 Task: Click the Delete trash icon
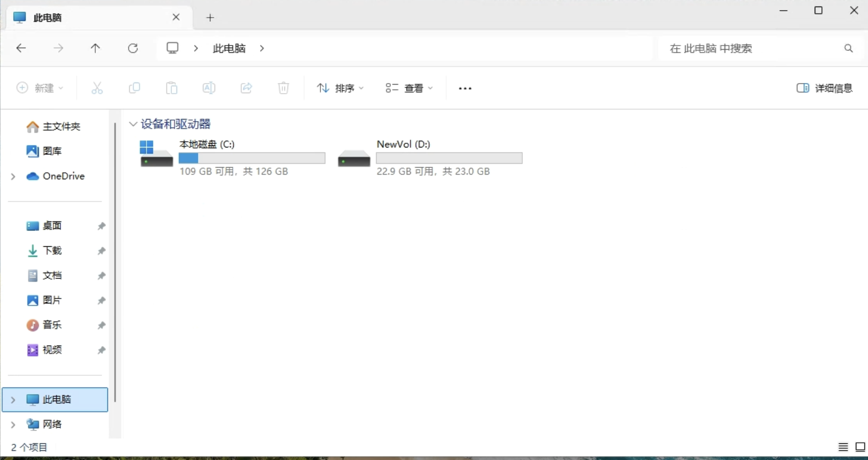(x=283, y=88)
